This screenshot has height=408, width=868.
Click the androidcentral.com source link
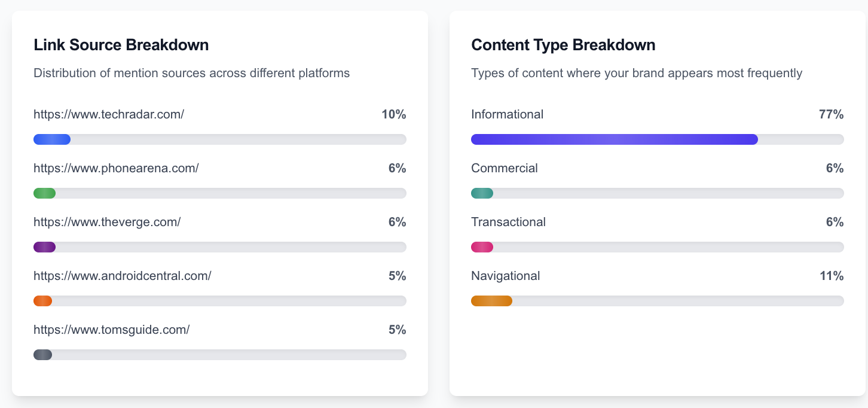pyautogui.click(x=123, y=276)
